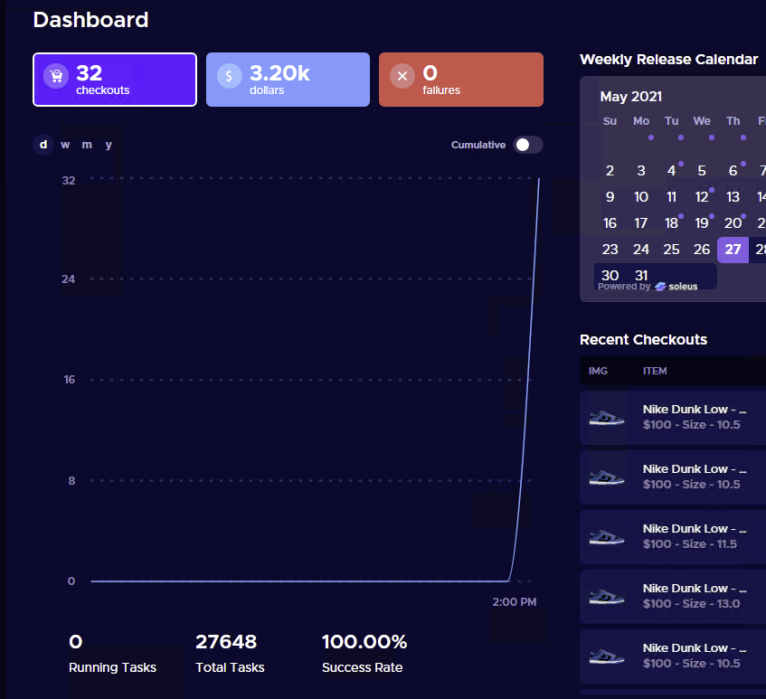Click the X failures icon
Image resolution: width=766 pixels, height=699 pixels.
click(402, 76)
